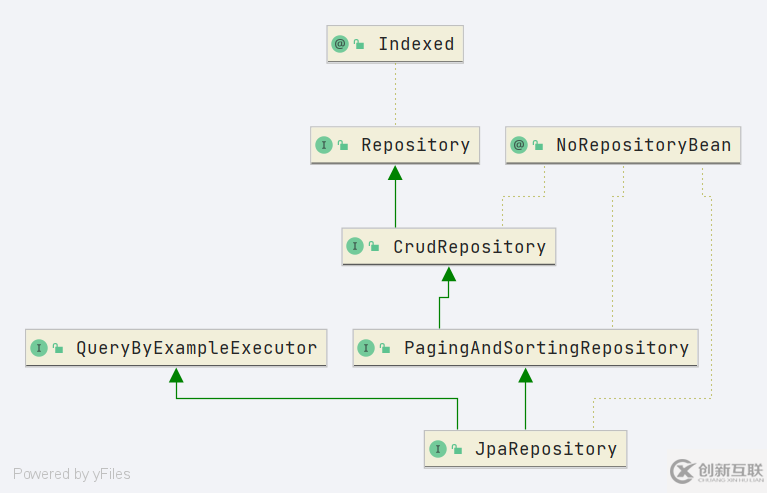Select the QueryByExampleExecutor node label
Viewport: 767px width, 493px height.
click(x=196, y=348)
